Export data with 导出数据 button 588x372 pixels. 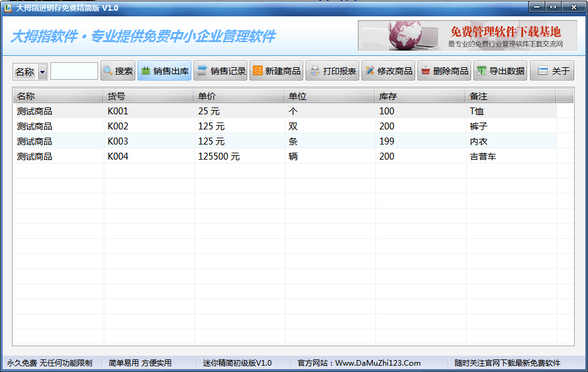pyautogui.click(x=500, y=71)
